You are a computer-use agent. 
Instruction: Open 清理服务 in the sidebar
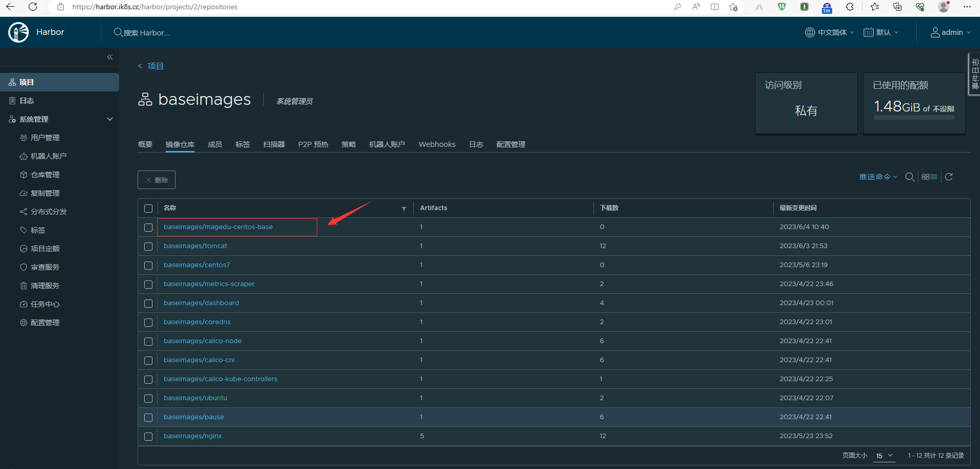[45, 285]
